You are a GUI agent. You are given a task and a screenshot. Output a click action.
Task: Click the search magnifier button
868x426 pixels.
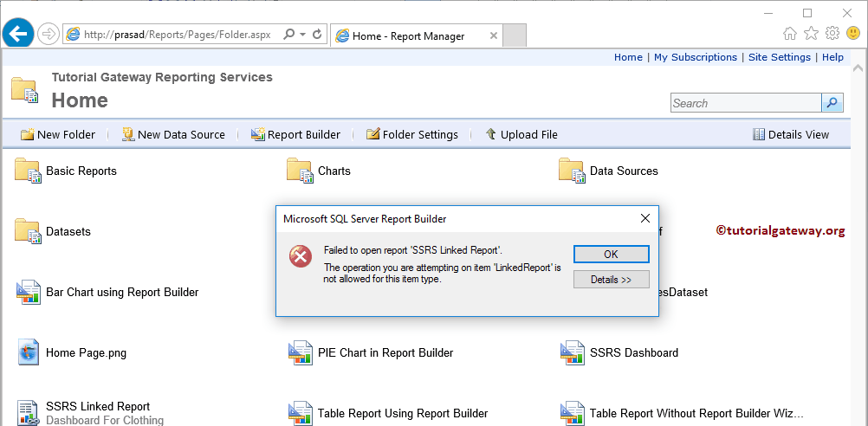pyautogui.click(x=832, y=103)
